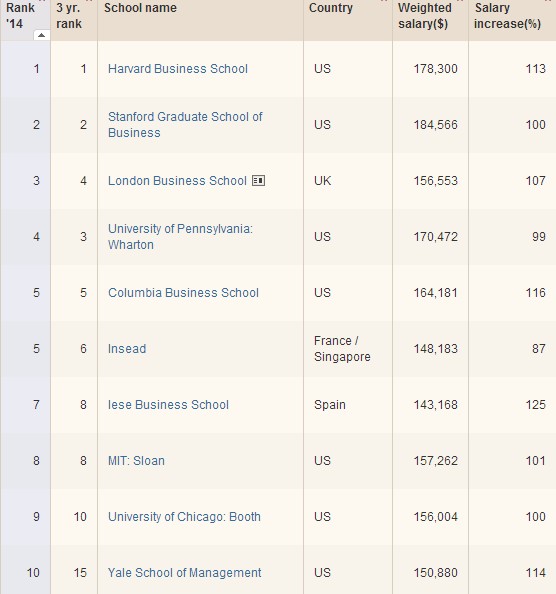Screen dimensions: 556x594
Task: Click the sort arrow under Rank '14
Action: click(41, 35)
